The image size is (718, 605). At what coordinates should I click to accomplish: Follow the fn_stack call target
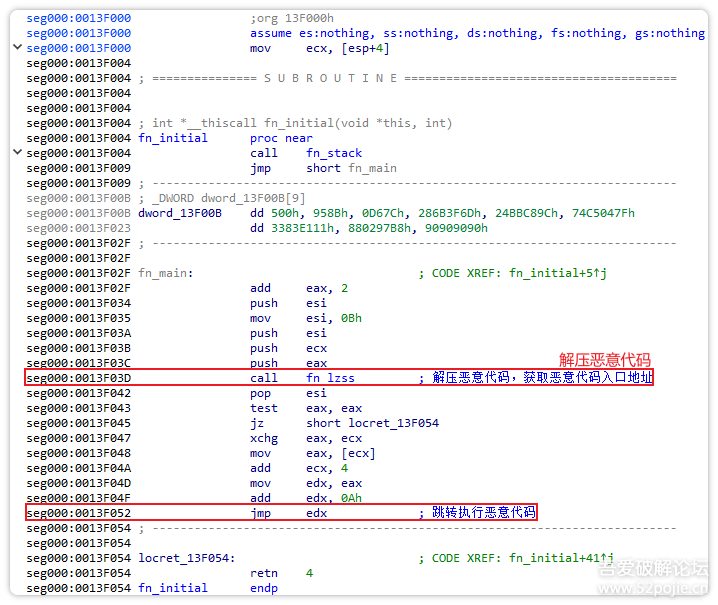tap(331, 153)
